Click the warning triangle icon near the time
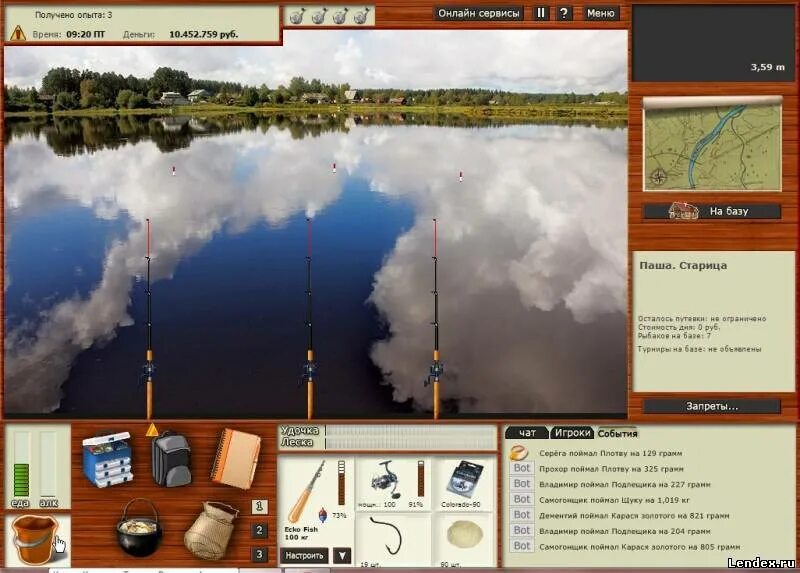This screenshot has height=573, width=800. [x=18, y=33]
